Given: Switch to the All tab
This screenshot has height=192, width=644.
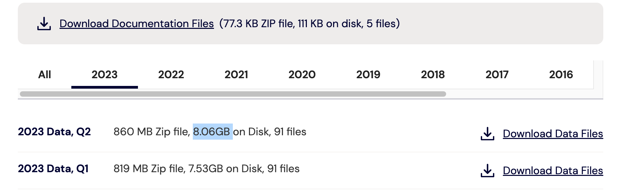Looking at the screenshot, I should (45, 75).
